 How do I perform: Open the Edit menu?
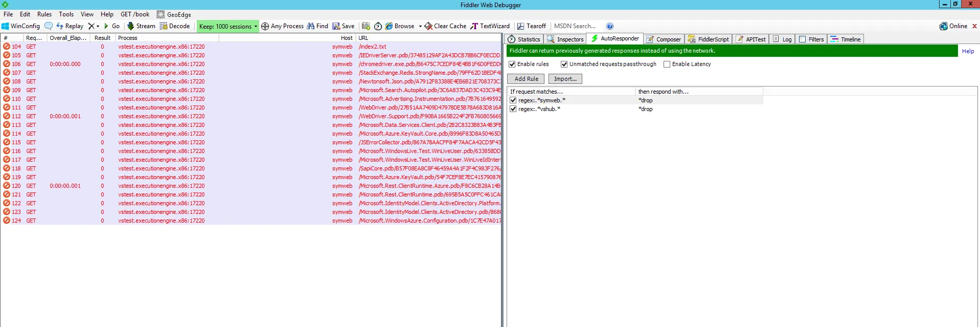(x=25, y=14)
